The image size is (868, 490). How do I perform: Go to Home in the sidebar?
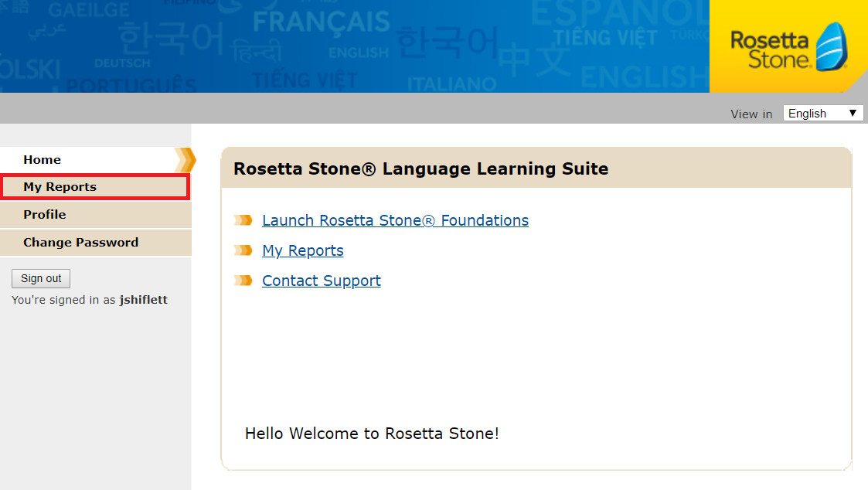pos(95,159)
